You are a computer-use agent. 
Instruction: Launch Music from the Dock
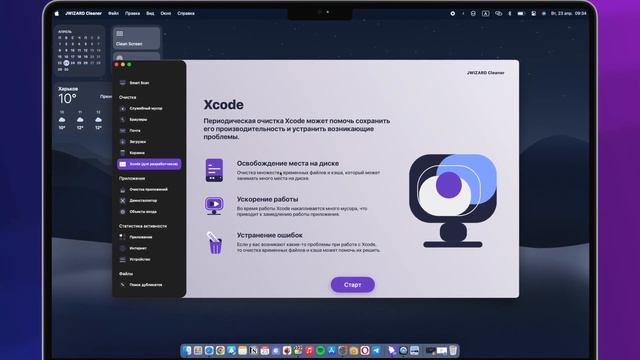[x=309, y=350]
